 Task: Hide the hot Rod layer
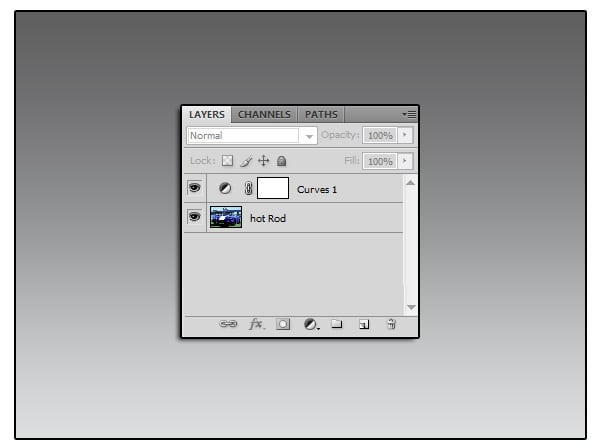pos(194,217)
